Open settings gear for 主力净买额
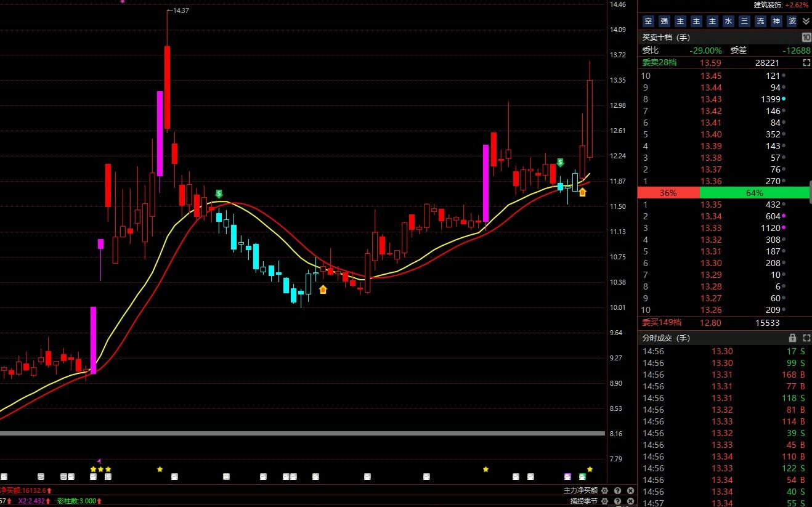The width and height of the screenshot is (812, 507). 604,491
